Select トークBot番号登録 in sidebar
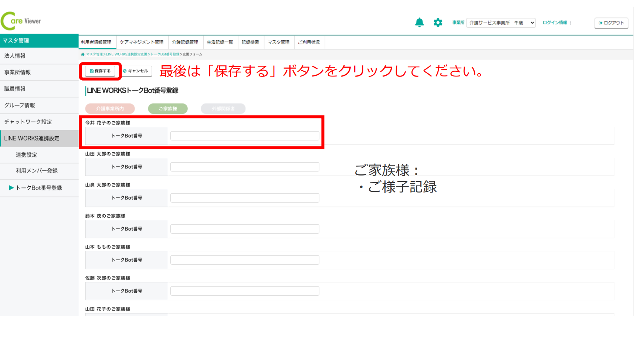644x343 pixels. (38, 188)
